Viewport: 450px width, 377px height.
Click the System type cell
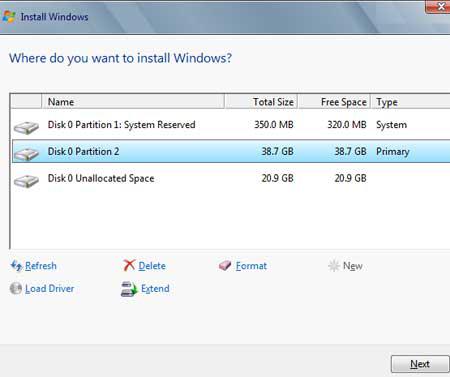pyautogui.click(x=391, y=125)
